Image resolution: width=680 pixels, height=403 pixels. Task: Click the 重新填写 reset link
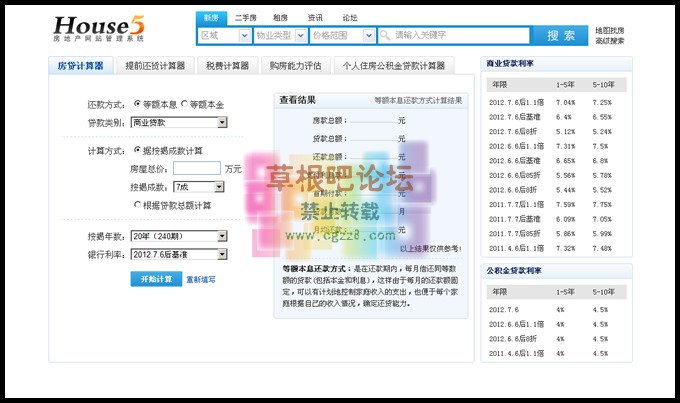click(200, 280)
